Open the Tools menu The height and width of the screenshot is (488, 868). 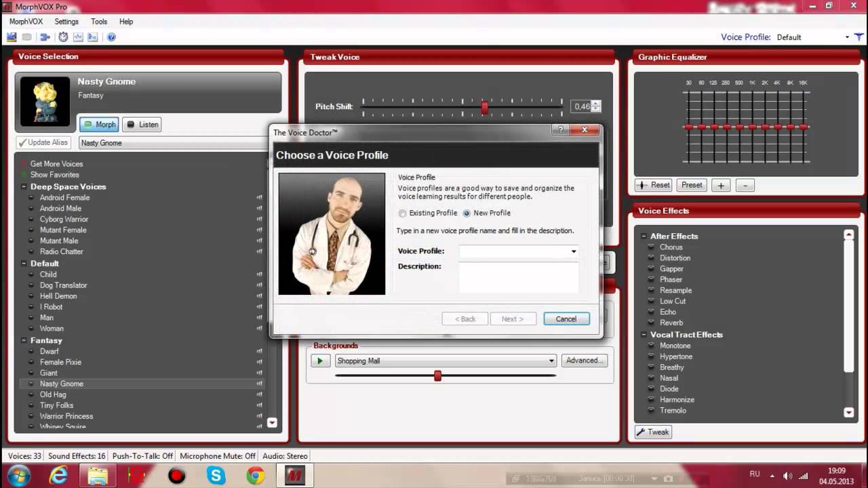pyautogui.click(x=99, y=22)
